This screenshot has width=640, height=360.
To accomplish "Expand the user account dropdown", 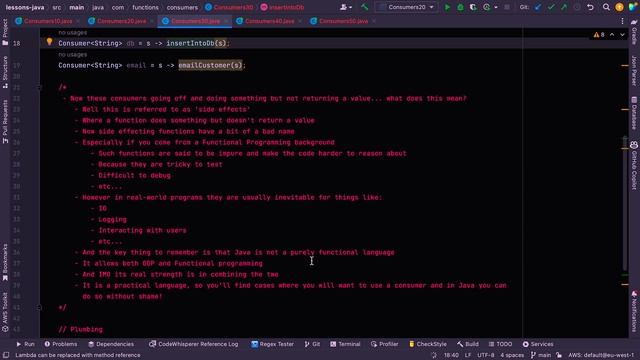I will coord(346,7).
